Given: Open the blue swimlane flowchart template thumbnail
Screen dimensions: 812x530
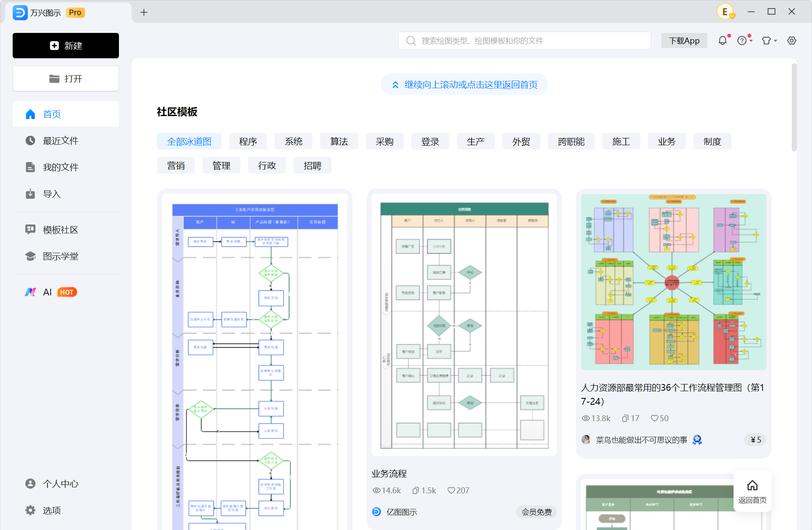Looking at the screenshot, I should click(x=255, y=362).
